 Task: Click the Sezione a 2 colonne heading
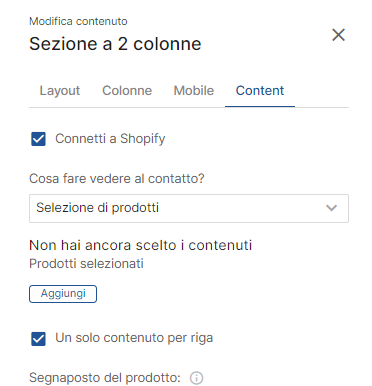click(115, 44)
